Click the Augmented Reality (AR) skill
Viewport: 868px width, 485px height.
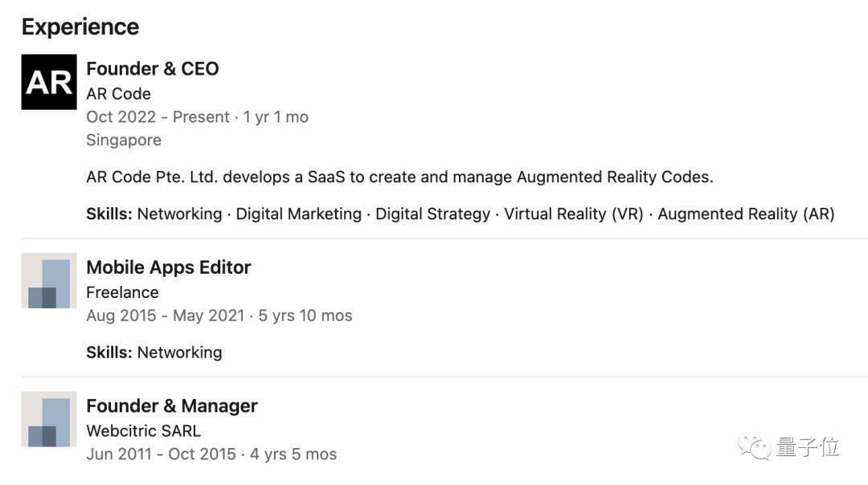pos(745,214)
